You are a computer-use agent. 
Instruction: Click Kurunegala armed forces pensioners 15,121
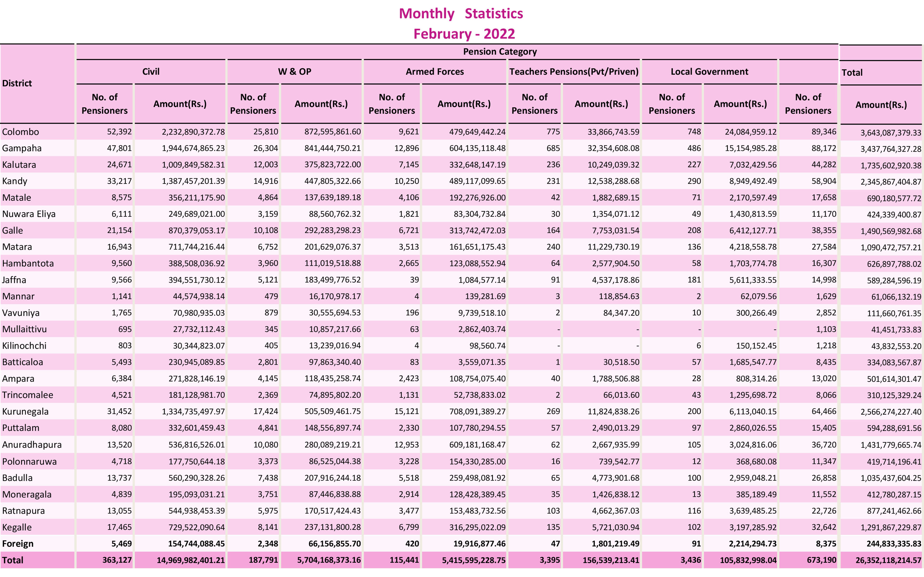pos(407,412)
